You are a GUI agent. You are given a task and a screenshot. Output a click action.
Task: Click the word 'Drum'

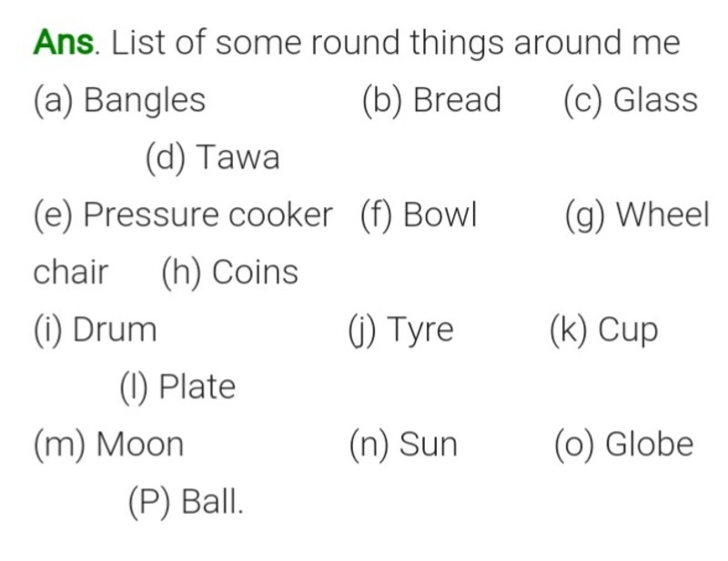(115, 329)
